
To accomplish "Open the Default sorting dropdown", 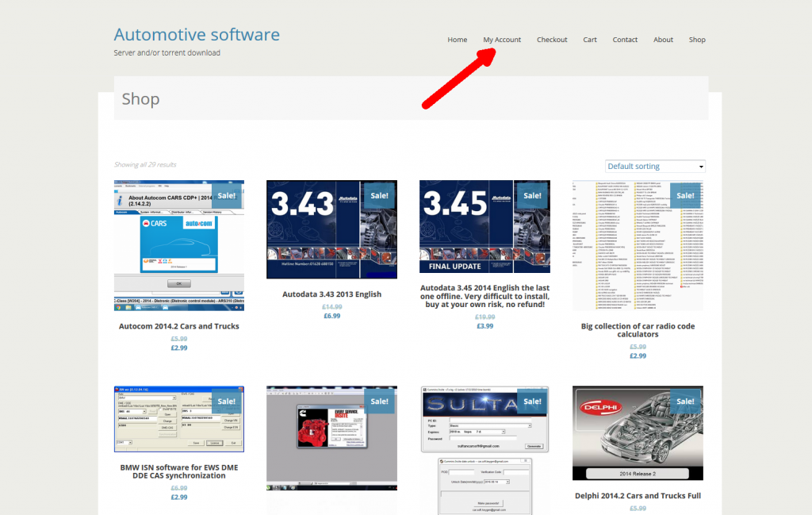I will pos(654,166).
